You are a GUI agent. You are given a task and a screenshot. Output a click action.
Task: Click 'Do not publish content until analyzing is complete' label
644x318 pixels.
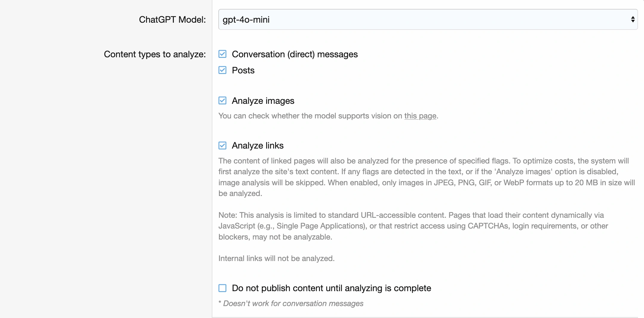pos(331,288)
